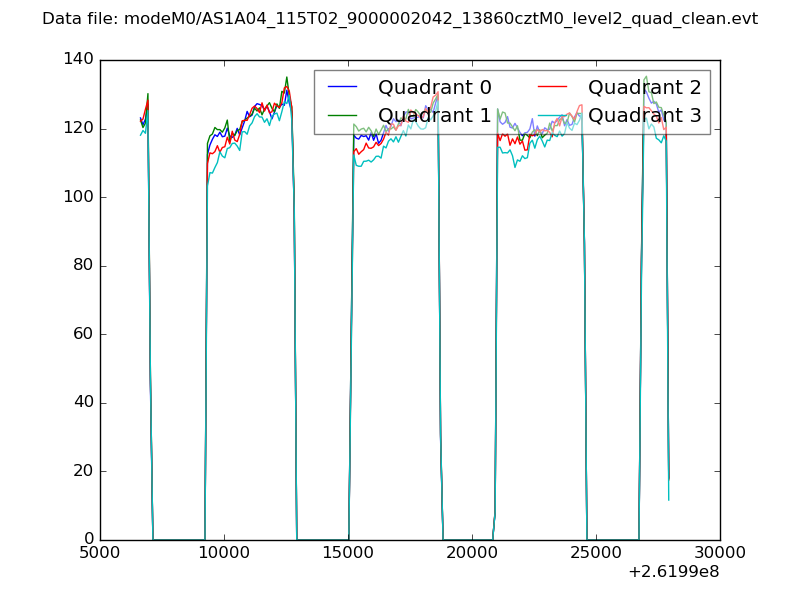Viewport: 800px width, 600px height.
Task: Click the blue Quadrant 0 legend line
Action: (344, 87)
